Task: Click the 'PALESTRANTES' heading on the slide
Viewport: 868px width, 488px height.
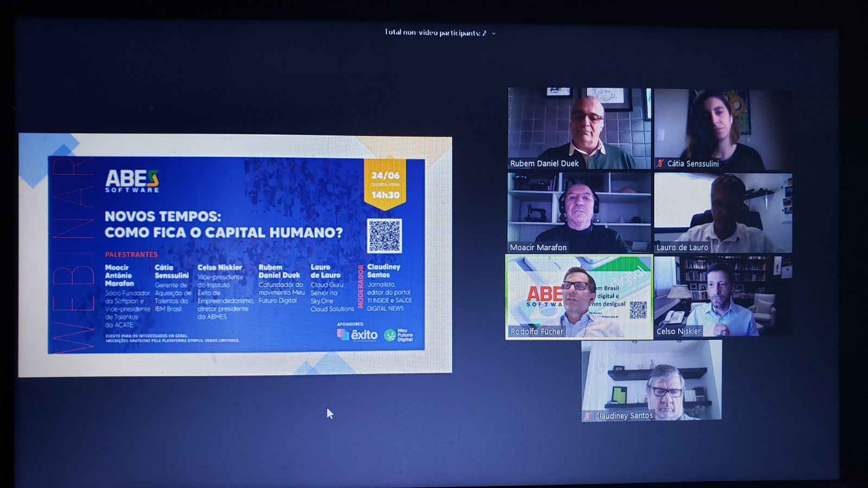Action: coord(131,254)
